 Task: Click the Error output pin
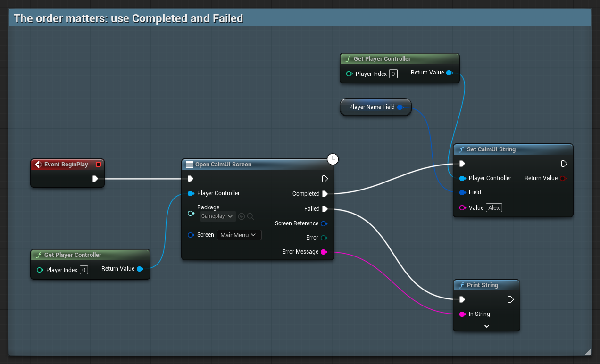coord(324,238)
